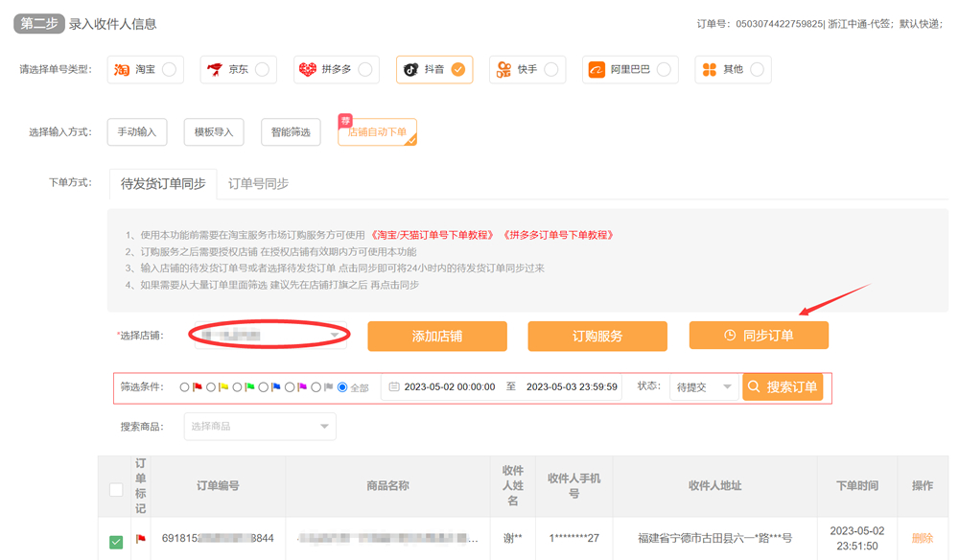Select the Taobao order type icon
This screenshot has height=560, width=959.
[x=122, y=70]
